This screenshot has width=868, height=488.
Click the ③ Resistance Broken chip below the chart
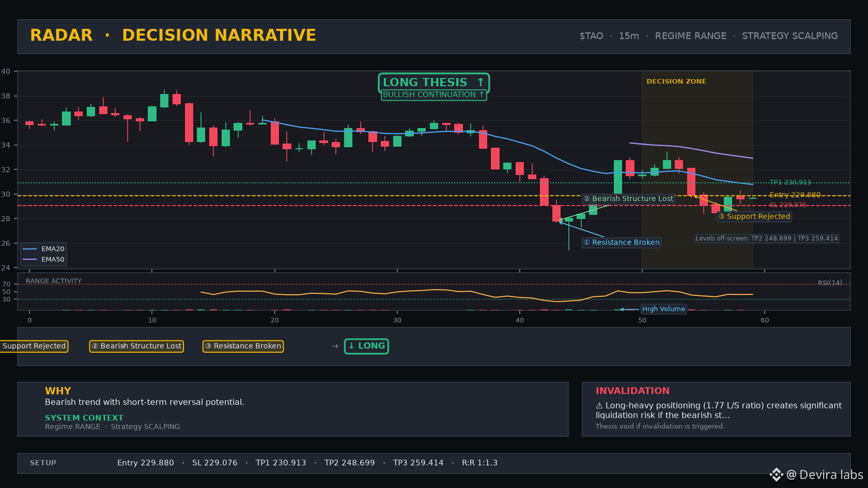pos(243,346)
